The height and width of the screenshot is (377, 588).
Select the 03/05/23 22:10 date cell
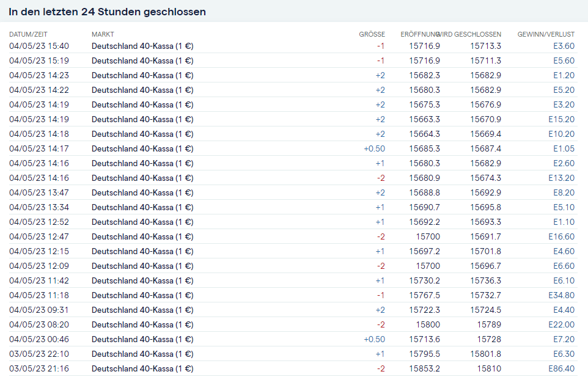pos(39,354)
